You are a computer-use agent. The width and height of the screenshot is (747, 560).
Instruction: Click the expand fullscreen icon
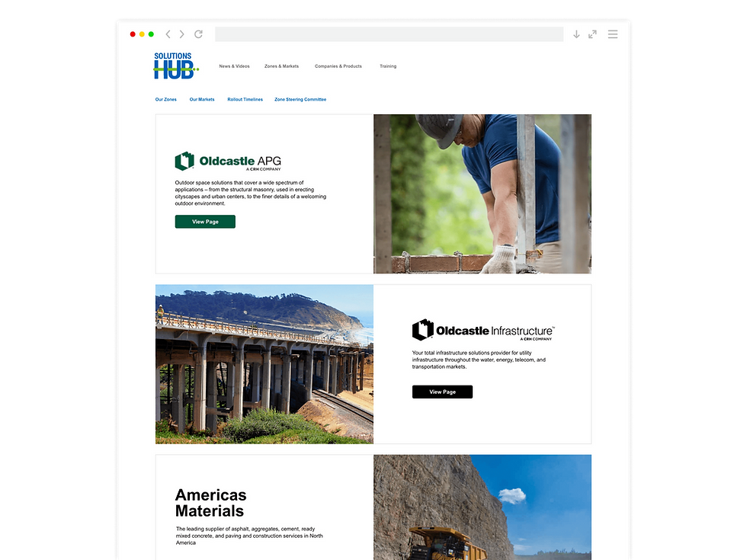click(x=593, y=34)
